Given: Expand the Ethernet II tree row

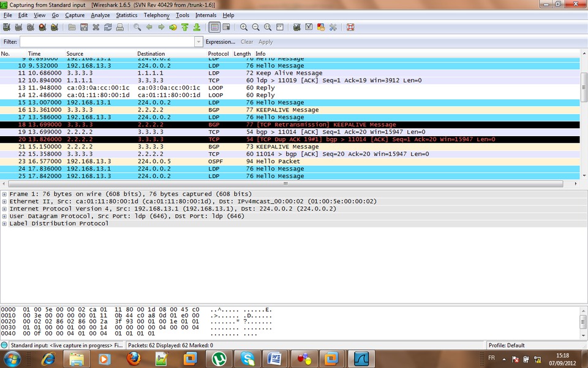Looking at the screenshot, I should 5,201.
